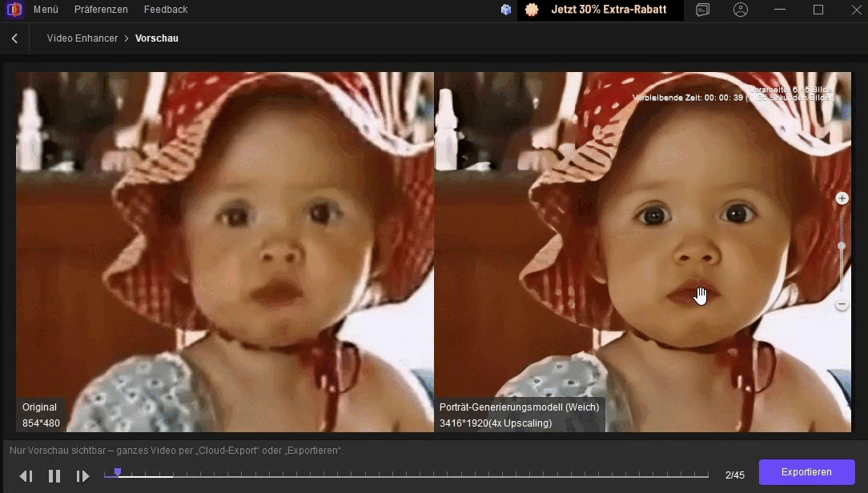Click the blue gift box icon
Image resolution: width=868 pixels, height=493 pixels.
point(506,10)
